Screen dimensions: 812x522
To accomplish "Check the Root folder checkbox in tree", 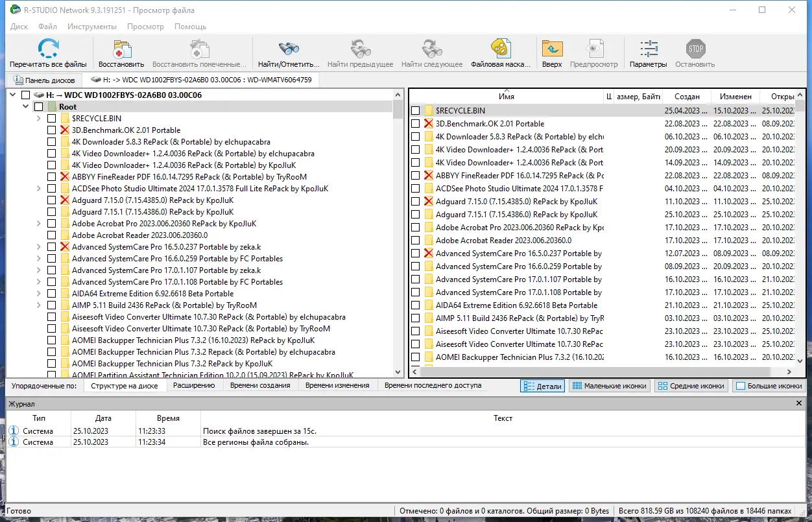I will (39, 107).
